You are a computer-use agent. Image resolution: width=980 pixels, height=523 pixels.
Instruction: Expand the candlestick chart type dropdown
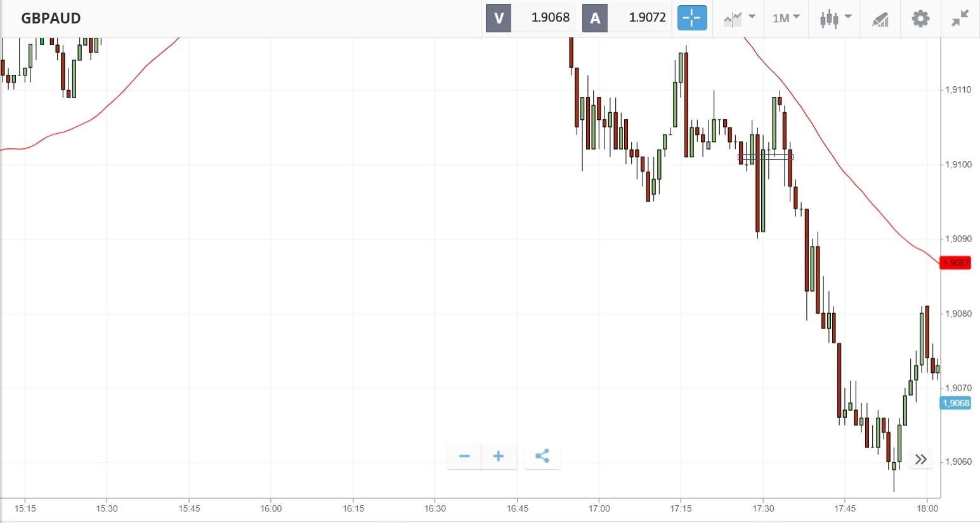835,18
